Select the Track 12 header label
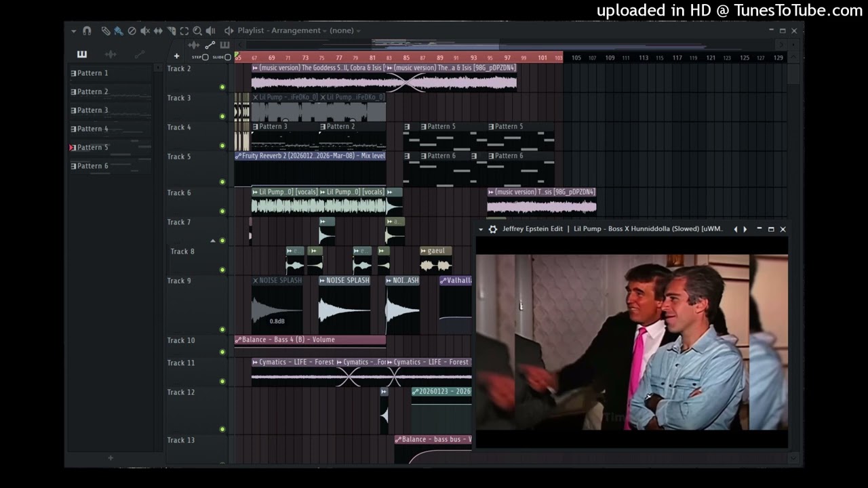 point(181,392)
